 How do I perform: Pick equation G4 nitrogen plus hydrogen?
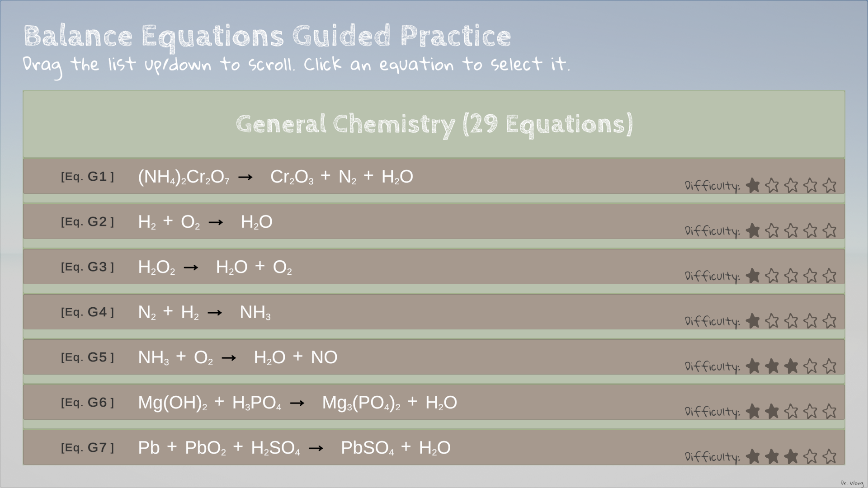click(x=204, y=312)
